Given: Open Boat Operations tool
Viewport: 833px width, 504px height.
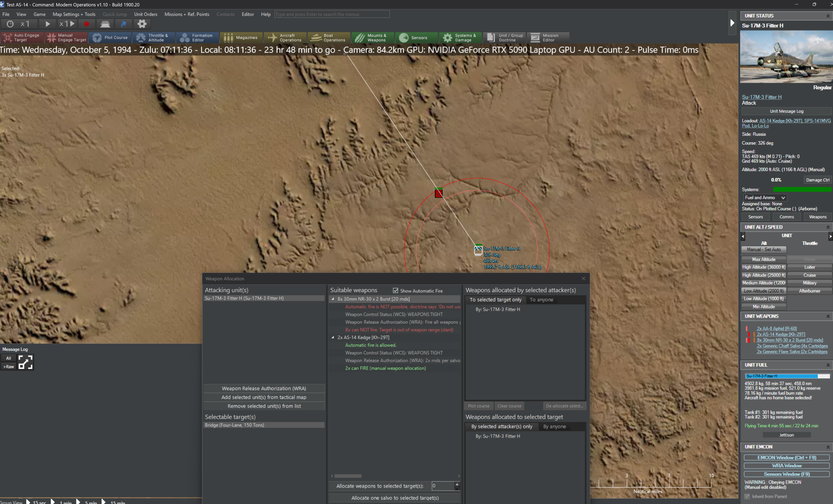Looking at the screenshot, I should (329, 38).
